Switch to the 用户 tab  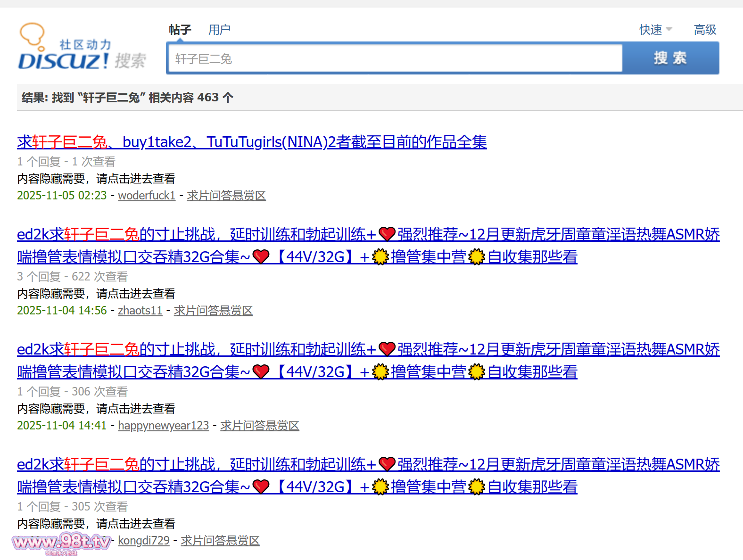click(219, 30)
